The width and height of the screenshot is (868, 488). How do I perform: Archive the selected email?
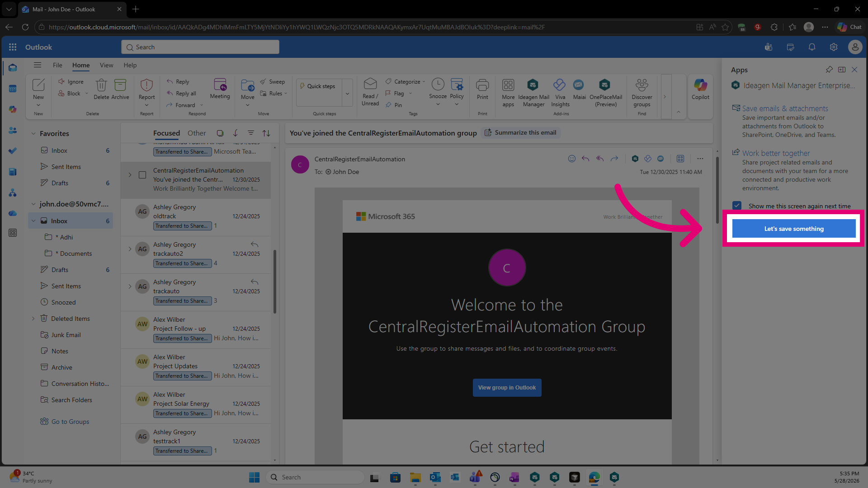(x=120, y=89)
